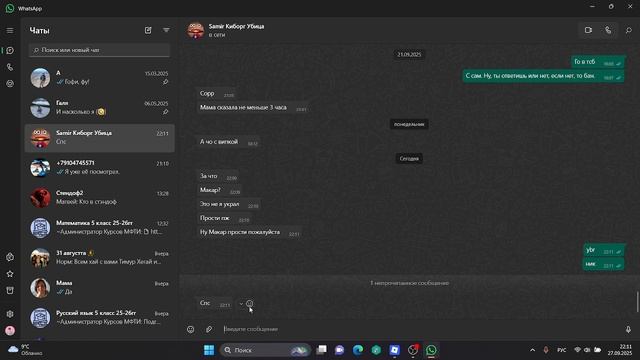
Task: Open Математика 5 класс 25-26гг chat
Action: [x=100, y=228]
